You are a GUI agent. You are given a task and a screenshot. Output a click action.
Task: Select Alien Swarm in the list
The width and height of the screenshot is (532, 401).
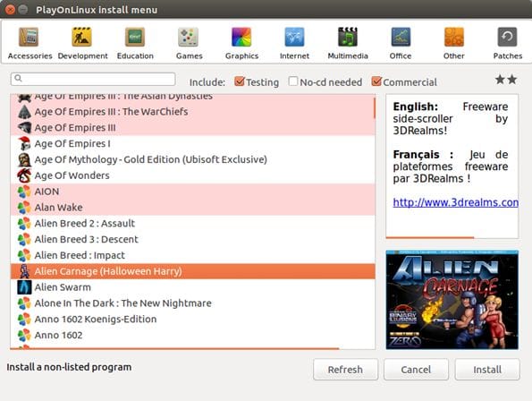pyautogui.click(x=193, y=287)
